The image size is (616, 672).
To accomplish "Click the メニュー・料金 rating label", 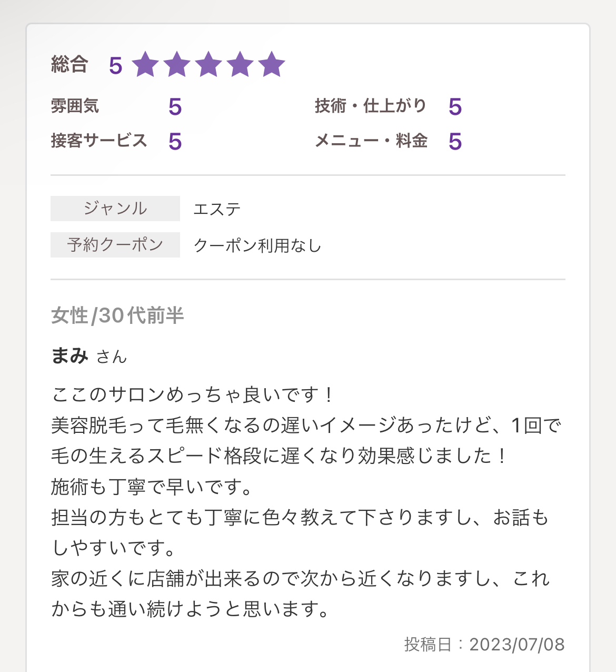I will 371,141.
